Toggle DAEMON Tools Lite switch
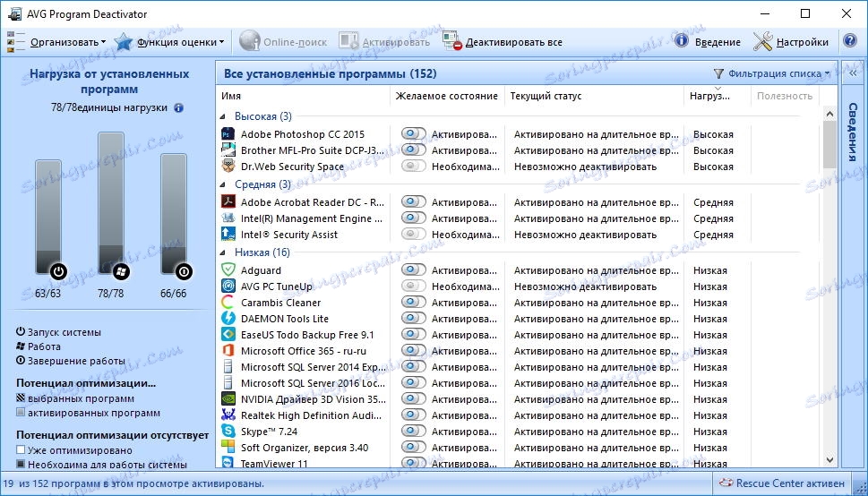The width and height of the screenshot is (868, 496). [414, 319]
